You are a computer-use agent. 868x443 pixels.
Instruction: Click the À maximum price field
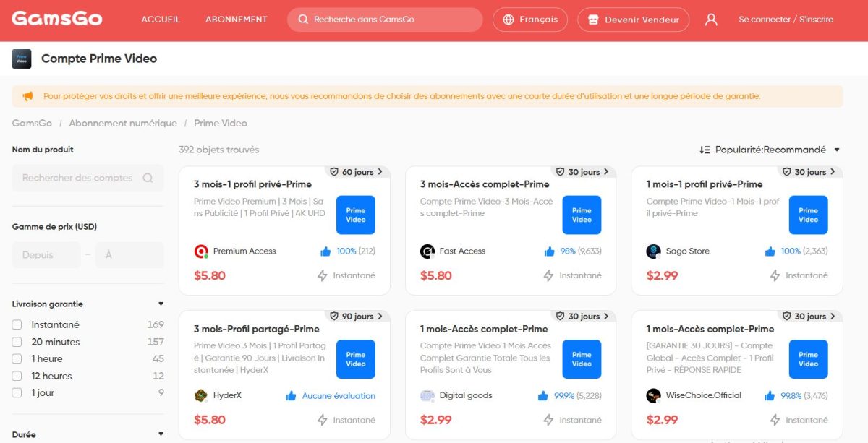tap(130, 255)
